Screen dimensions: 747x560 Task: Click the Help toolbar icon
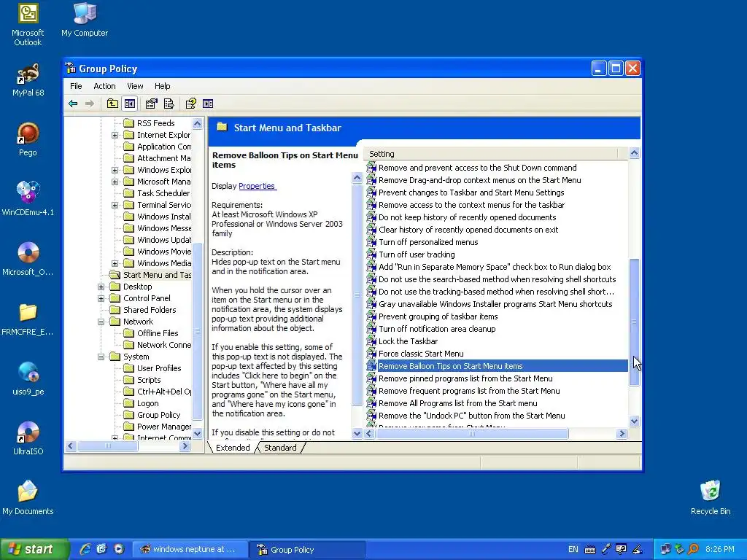coord(191,104)
